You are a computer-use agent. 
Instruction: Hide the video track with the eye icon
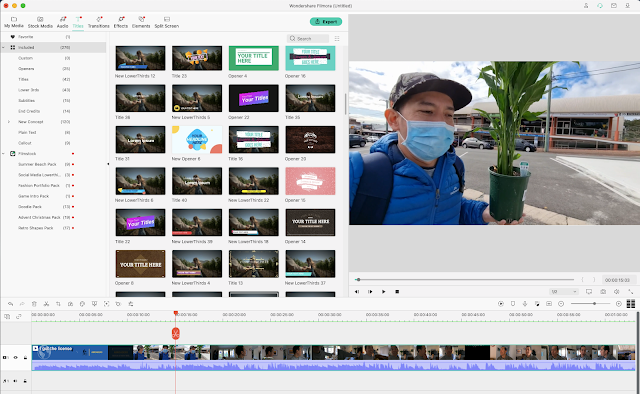point(16,358)
